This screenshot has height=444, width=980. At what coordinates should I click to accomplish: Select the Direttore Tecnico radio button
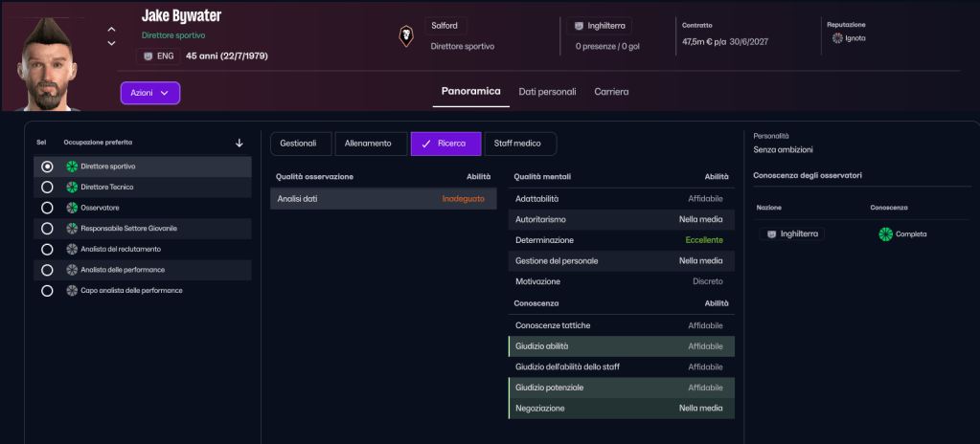coord(46,187)
